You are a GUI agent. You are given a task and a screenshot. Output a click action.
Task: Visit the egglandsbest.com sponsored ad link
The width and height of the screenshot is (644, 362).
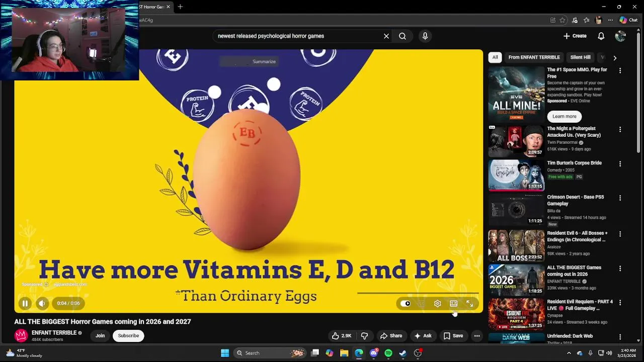pyautogui.click(x=70, y=285)
